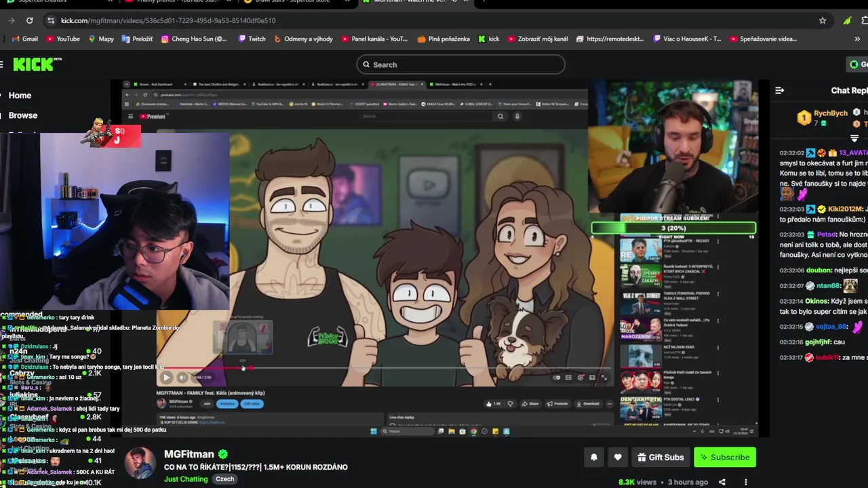
Task: Click Download below the embedded YouTube video
Action: 587,404
